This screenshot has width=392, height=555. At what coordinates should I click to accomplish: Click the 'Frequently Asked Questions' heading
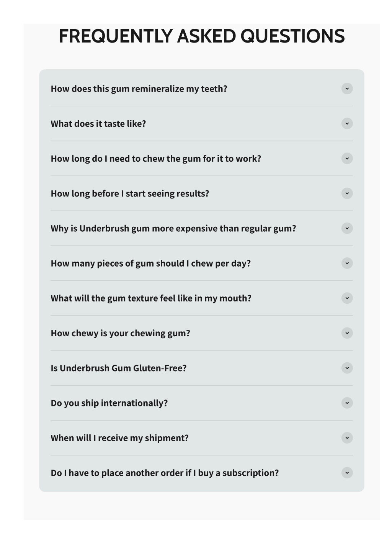[202, 36]
